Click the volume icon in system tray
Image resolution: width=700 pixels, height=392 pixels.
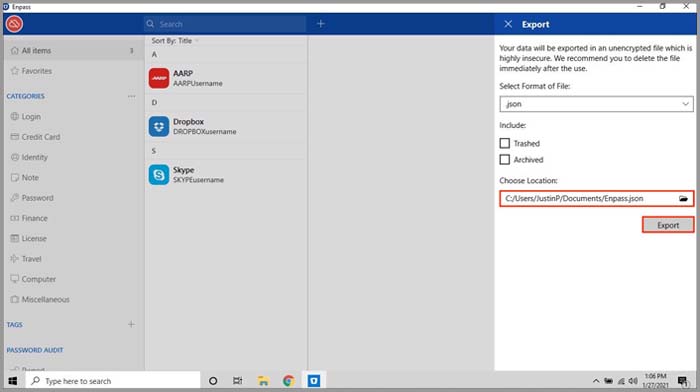pyautogui.click(x=633, y=381)
